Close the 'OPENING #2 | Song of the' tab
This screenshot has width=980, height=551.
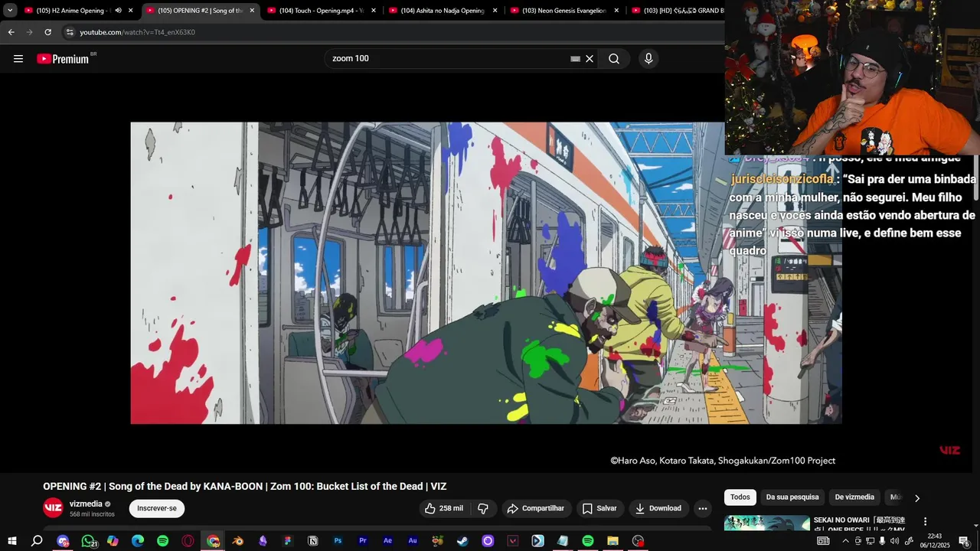252,11
